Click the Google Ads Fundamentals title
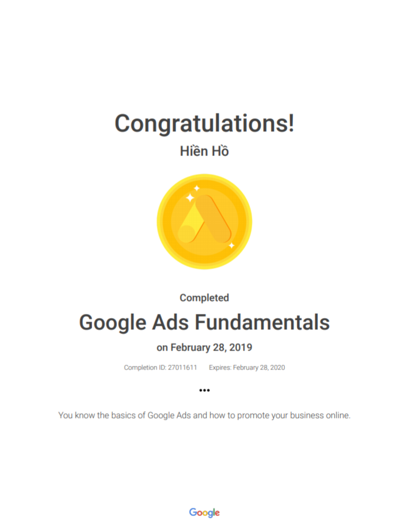 [x=204, y=322]
